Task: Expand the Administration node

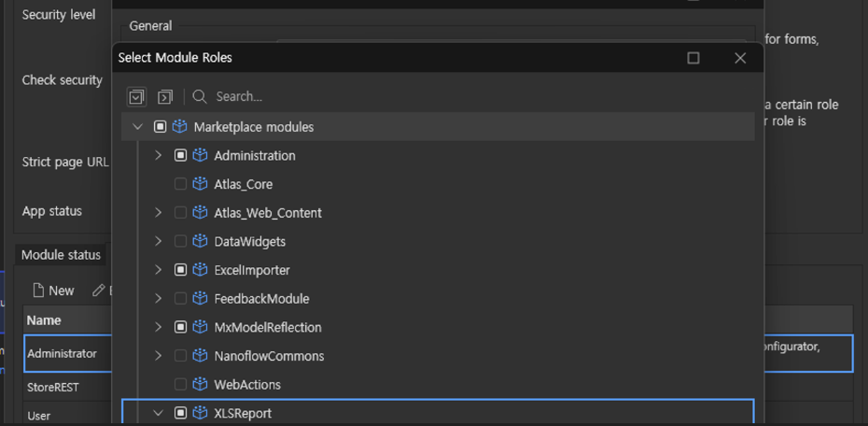Action: tap(159, 156)
